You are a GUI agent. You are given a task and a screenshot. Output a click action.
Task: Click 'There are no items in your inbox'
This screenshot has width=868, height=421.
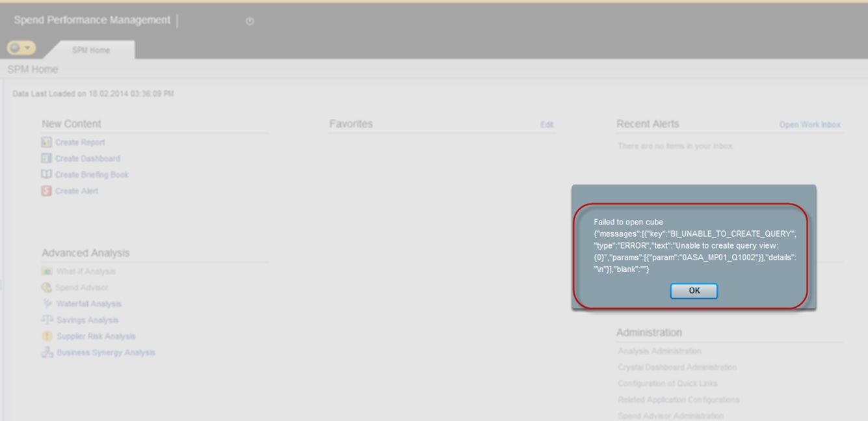click(675, 146)
